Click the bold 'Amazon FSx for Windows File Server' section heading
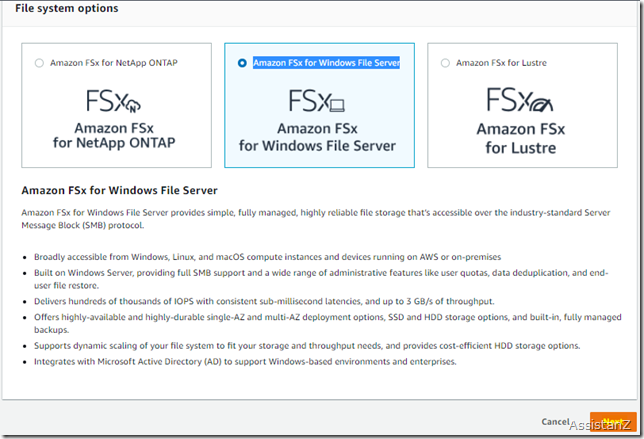 pos(120,191)
